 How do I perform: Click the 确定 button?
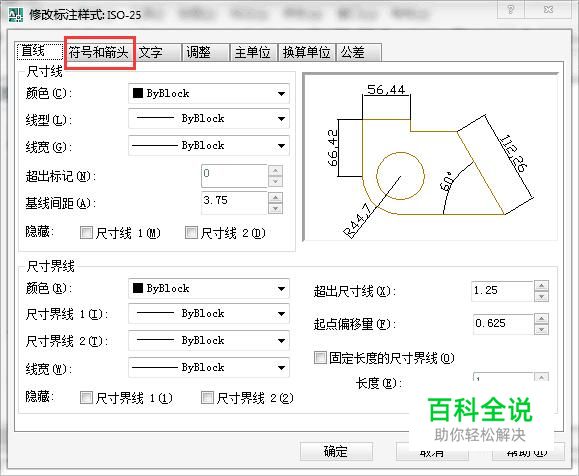click(336, 451)
